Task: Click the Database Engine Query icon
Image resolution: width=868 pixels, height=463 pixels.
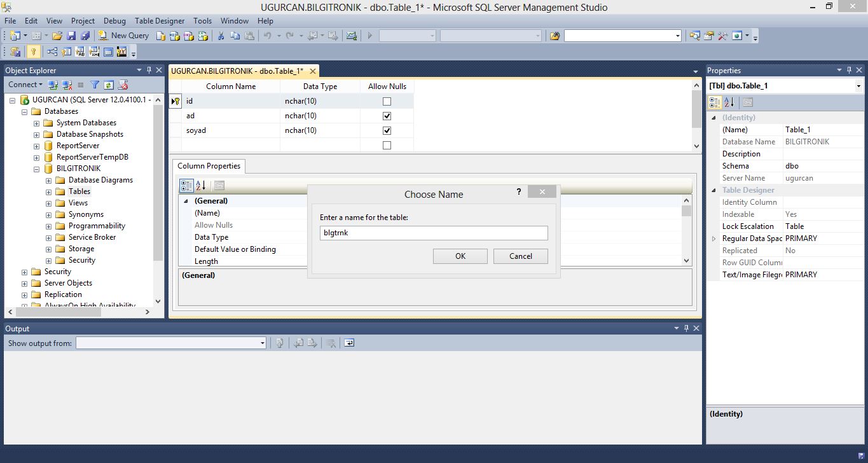Action: (161, 36)
